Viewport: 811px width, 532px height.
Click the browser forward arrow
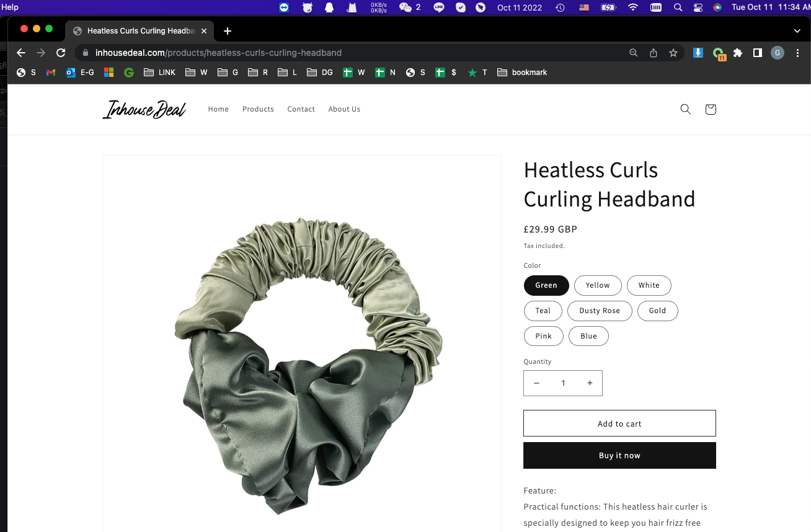pyautogui.click(x=41, y=53)
